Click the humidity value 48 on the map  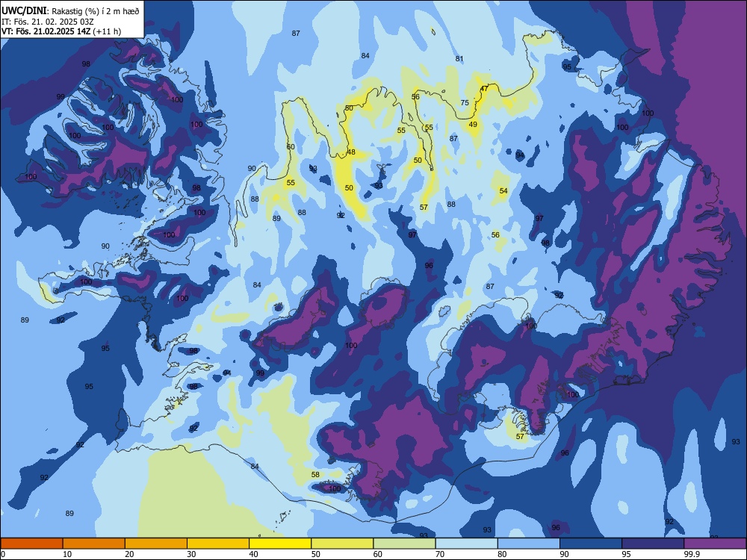coord(351,152)
